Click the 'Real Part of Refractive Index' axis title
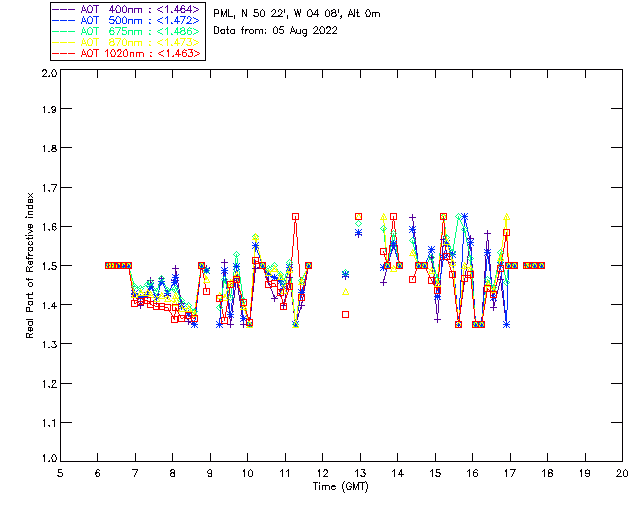640x512 pixels. (x=31, y=265)
